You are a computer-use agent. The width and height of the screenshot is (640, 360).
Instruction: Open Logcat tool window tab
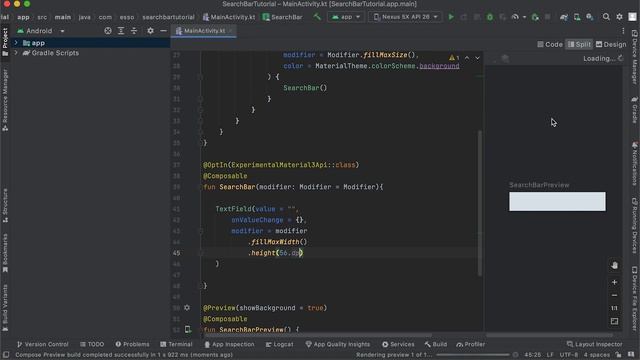coord(279,344)
